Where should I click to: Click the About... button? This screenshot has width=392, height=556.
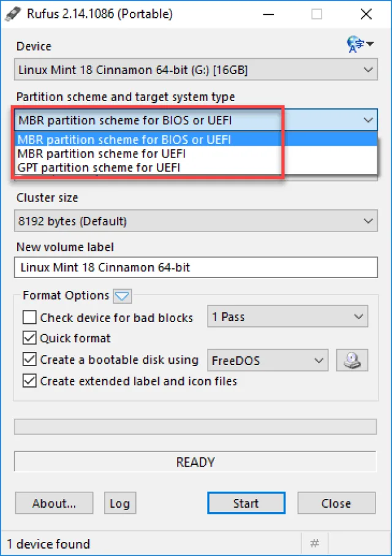54,503
